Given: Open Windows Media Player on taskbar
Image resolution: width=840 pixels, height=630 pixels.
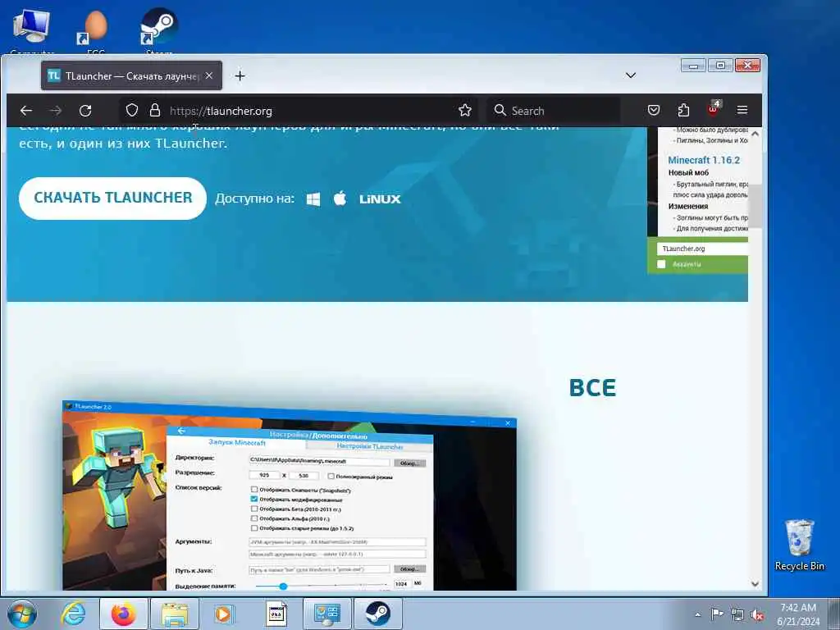Looking at the screenshot, I should tap(224, 614).
